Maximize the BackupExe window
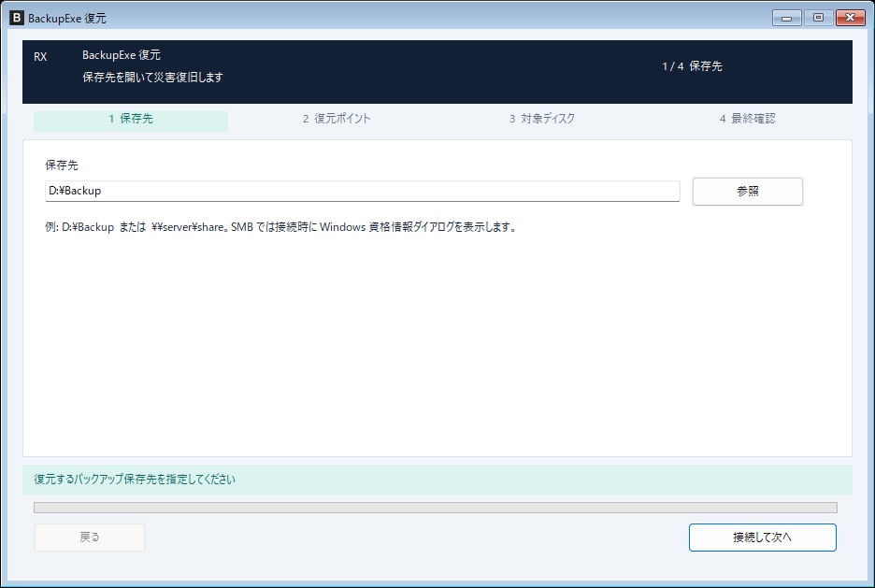This screenshot has height=588, width=875. (818, 18)
